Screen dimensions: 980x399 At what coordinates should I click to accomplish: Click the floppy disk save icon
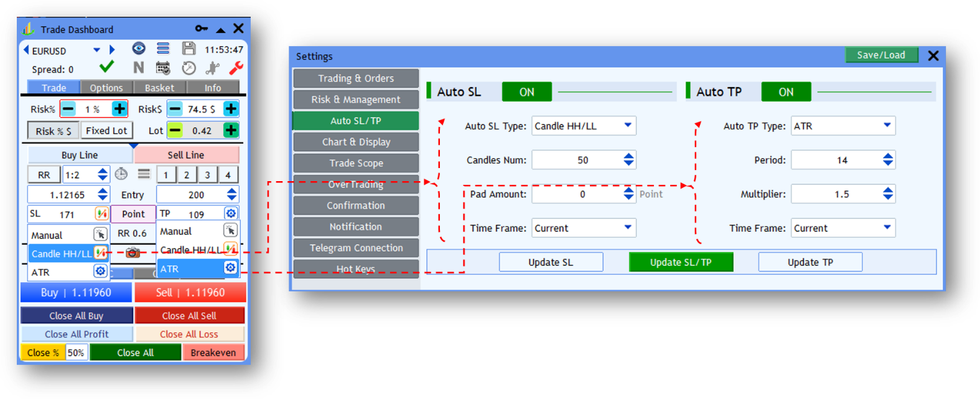coord(189,49)
